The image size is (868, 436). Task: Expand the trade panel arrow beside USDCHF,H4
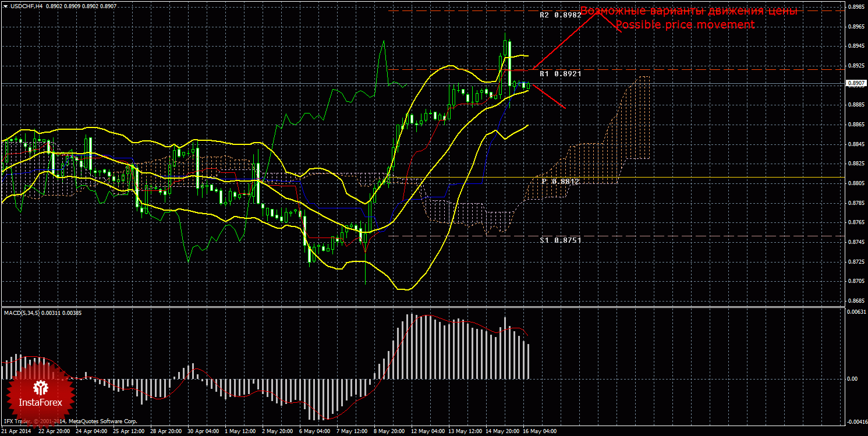tap(5, 6)
